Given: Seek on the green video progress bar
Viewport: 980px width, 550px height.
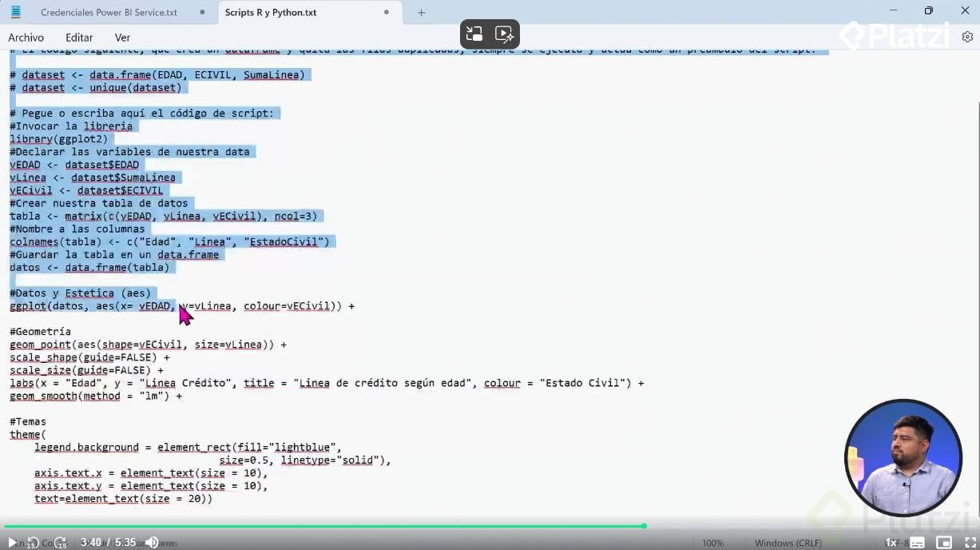Looking at the screenshot, I should click(x=324, y=526).
